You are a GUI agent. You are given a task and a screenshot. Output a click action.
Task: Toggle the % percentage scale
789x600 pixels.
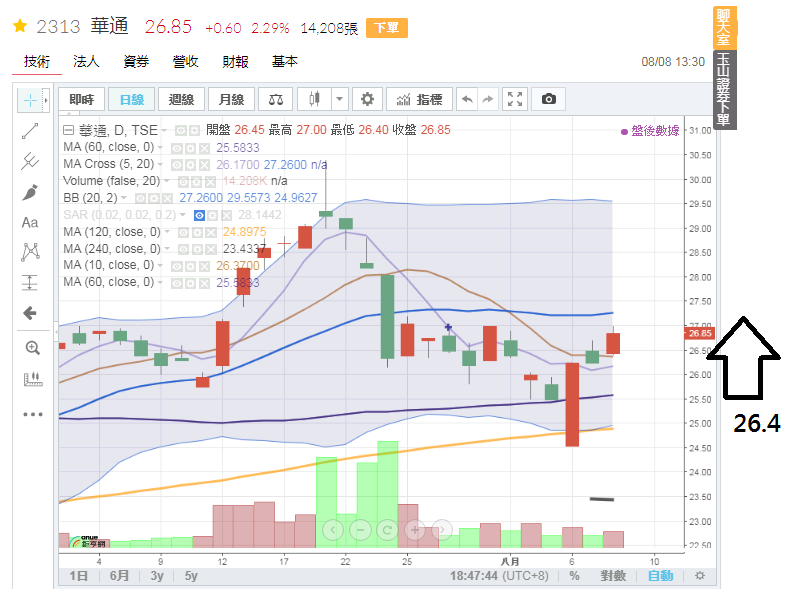pos(574,575)
